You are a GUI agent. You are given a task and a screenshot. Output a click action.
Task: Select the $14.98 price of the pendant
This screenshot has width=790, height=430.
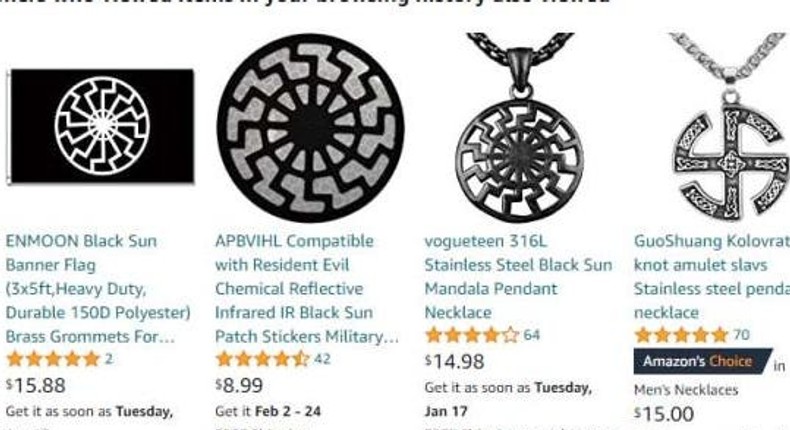tap(454, 361)
